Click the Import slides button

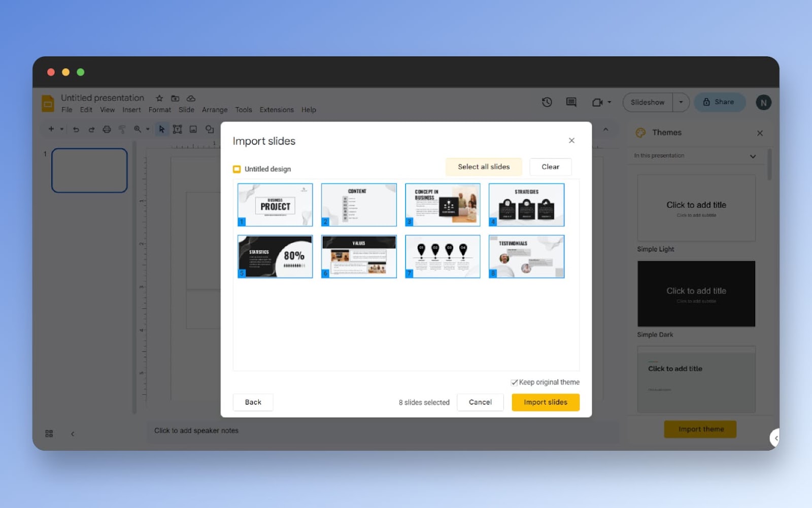point(545,402)
